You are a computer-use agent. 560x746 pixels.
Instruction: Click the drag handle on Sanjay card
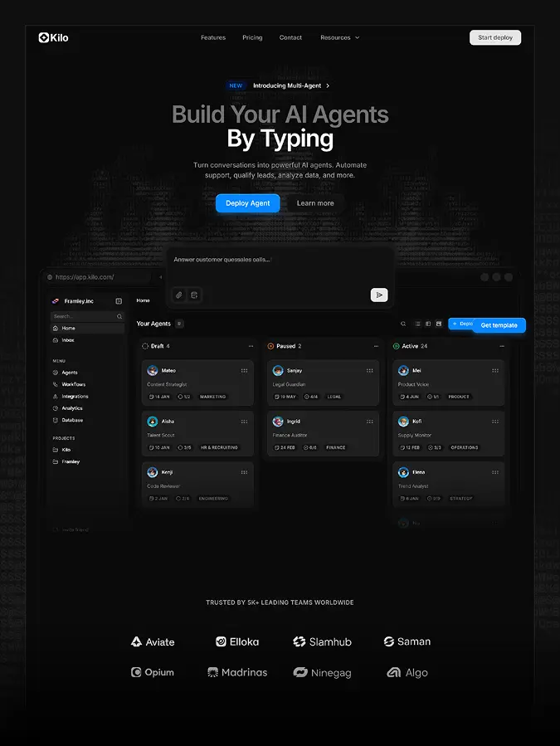click(370, 371)
